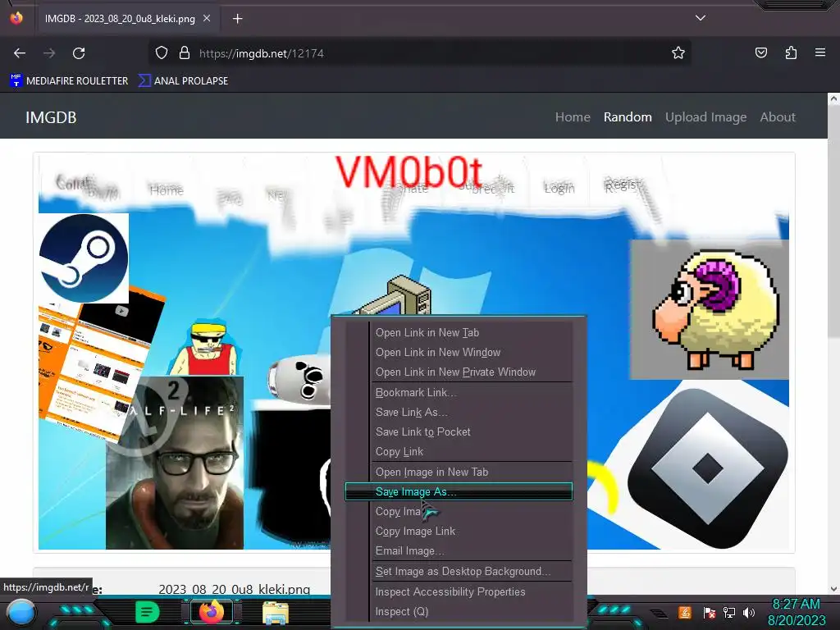
Task: Open the volume speaker tray icon
Action: click(749, 612)
